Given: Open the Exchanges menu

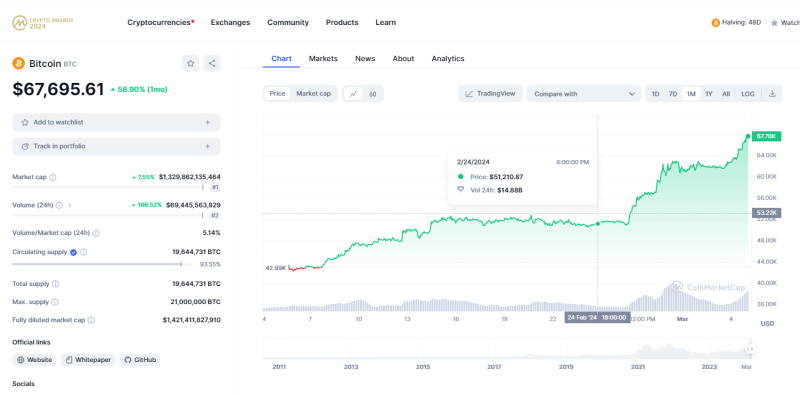Looking at the screenshot, I should pyautogui.click(x=231, y=22).
